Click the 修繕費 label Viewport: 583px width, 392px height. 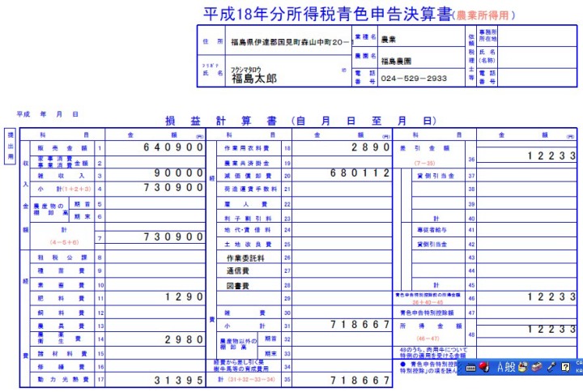click(x=62, y=367)
